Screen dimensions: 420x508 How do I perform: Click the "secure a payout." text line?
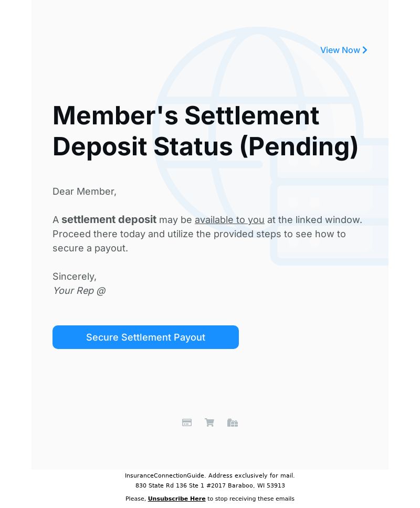pos(90,248)
